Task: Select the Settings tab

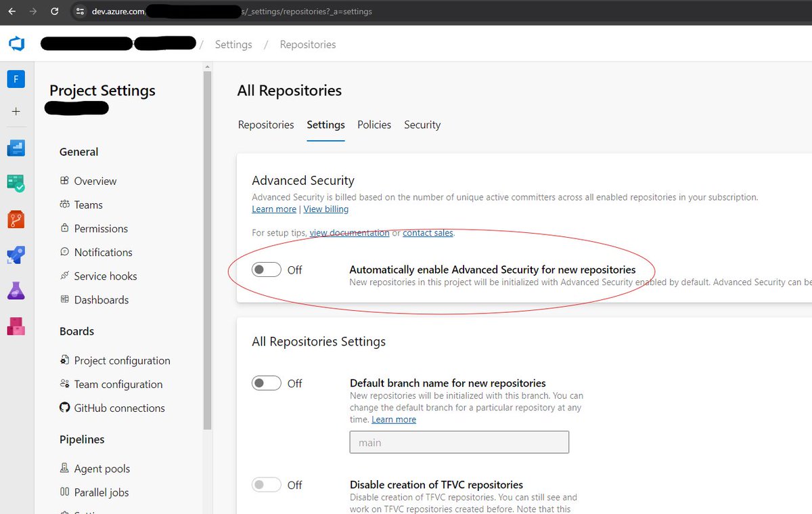Action: click(325, 125)
